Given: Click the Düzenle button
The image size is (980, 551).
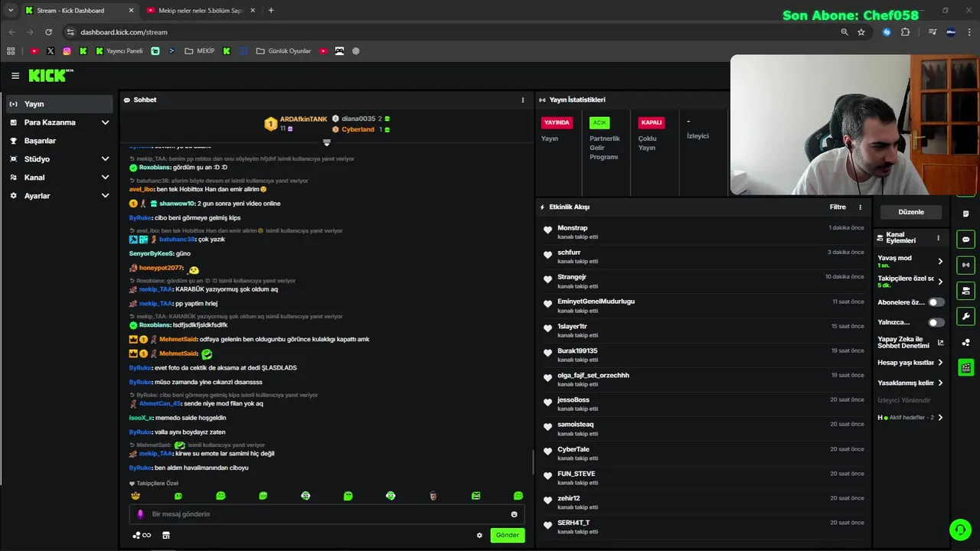Looking at the screenshot, I should pyautogui.click(x=911, y=212).
